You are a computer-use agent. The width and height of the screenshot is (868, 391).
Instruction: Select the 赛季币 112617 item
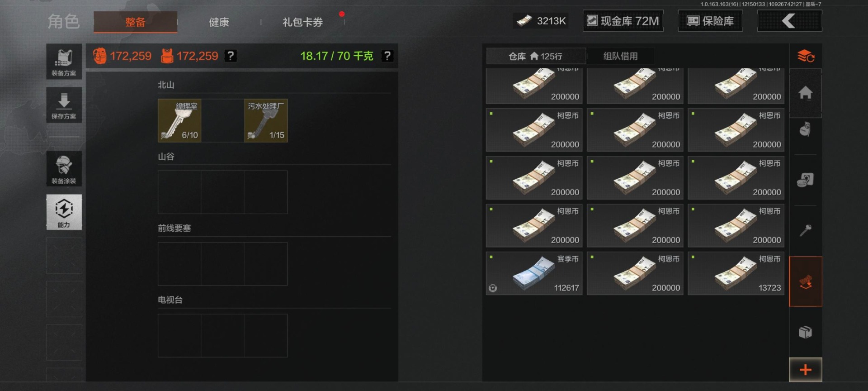click(x=534, y=273)
